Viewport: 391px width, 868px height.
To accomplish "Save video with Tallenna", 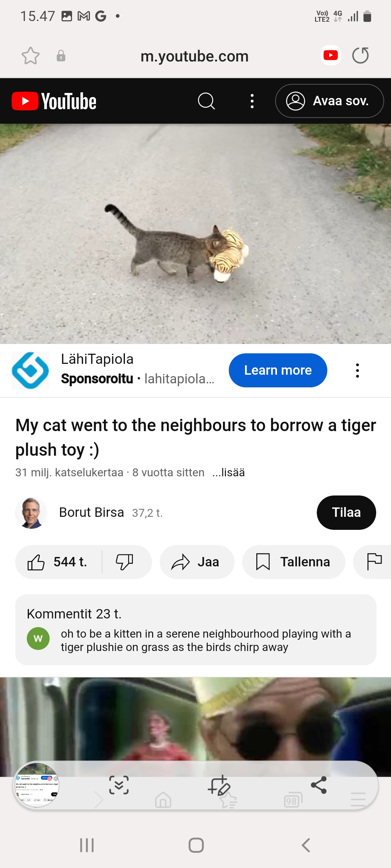I will [294, 562].
